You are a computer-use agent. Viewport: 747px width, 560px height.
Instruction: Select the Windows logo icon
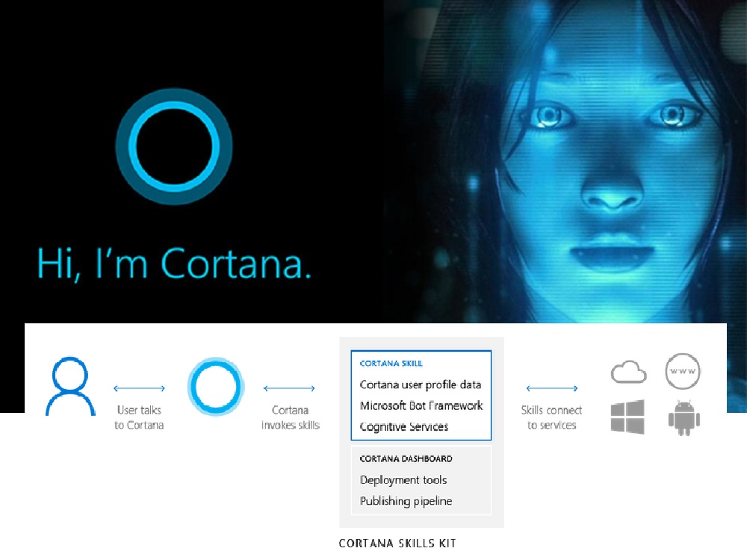point(627,417)
